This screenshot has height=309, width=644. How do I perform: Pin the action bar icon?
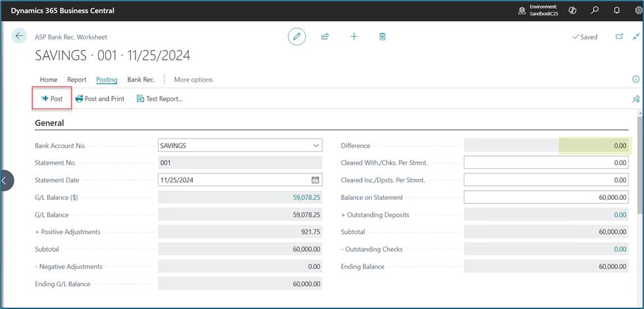[635, 99]
